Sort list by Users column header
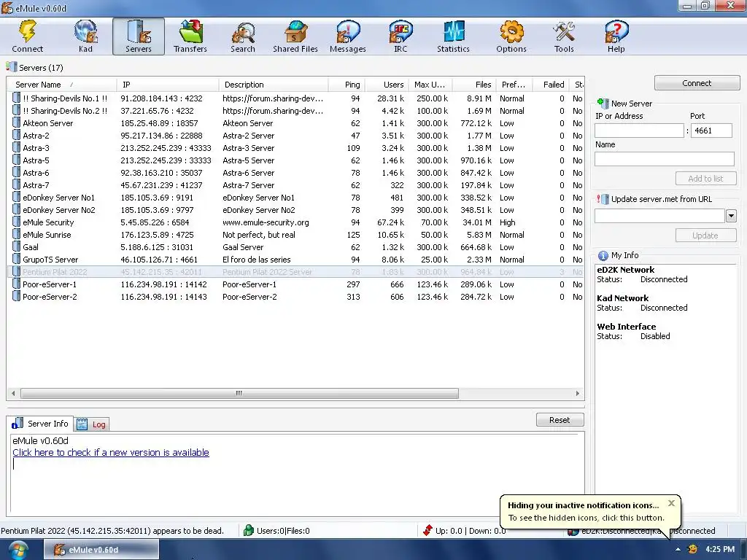The height and width of the screenshot is (560, 747). tap(387, 85)
